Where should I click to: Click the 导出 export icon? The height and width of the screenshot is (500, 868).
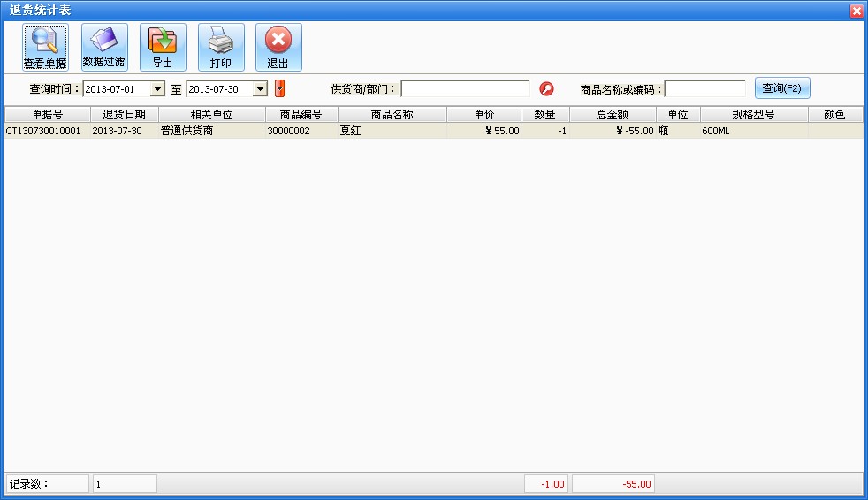[163, 47]
